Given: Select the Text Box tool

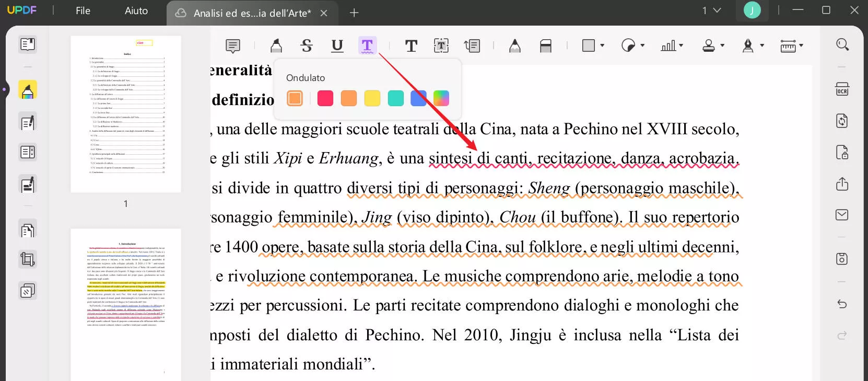Looking at the screenshot, I should tap(441, 46).
